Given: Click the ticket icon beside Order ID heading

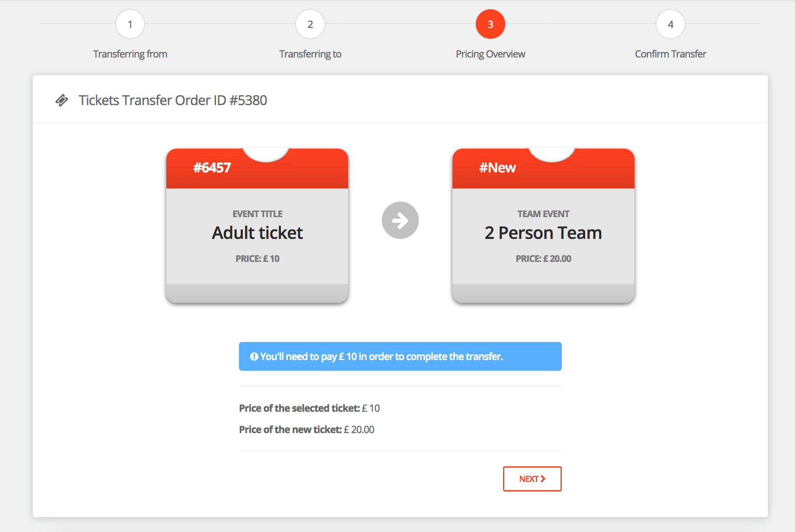Looking at the screenshot, I should click(x=62, y=101).
